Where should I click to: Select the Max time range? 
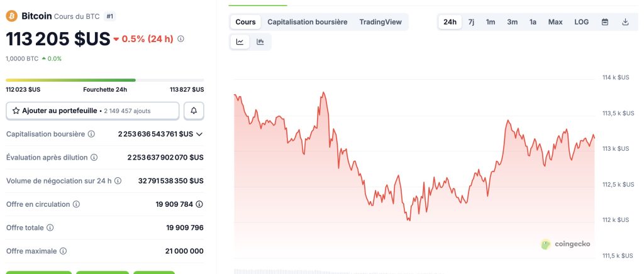coord(555,22)
